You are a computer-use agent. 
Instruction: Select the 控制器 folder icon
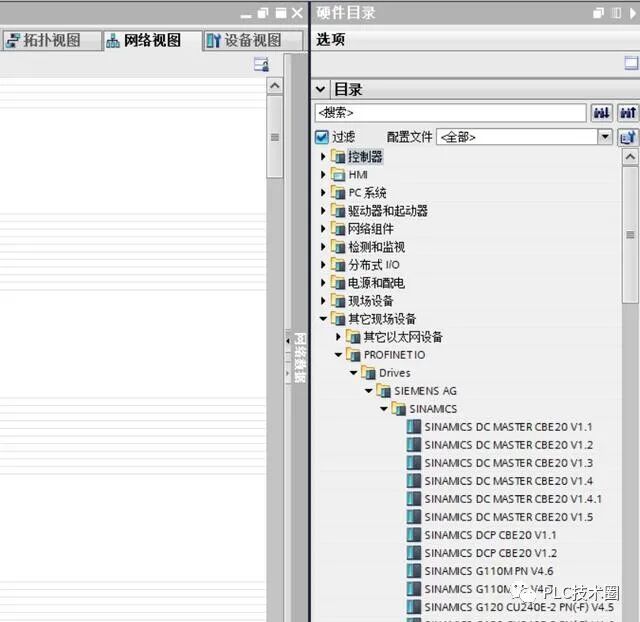tap(338, 156)
